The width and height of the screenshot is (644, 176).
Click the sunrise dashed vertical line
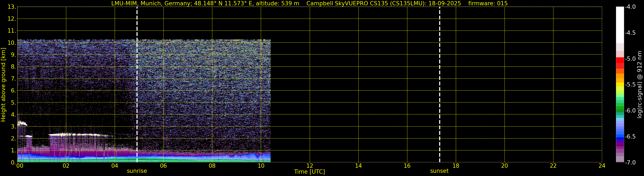[137, 85]
